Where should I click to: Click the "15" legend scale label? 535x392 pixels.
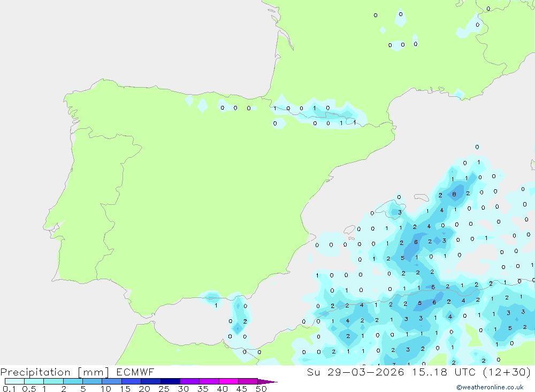(x=125, y=389)
